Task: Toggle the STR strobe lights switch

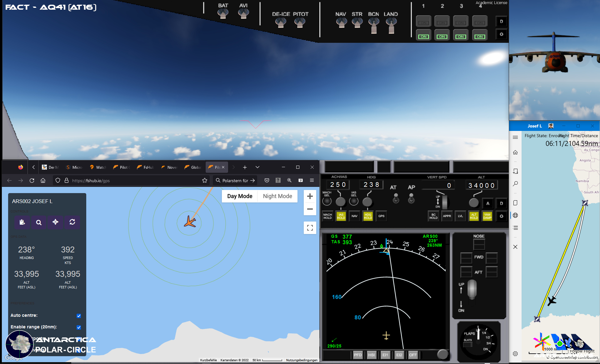Action: [x=357, y=22]
